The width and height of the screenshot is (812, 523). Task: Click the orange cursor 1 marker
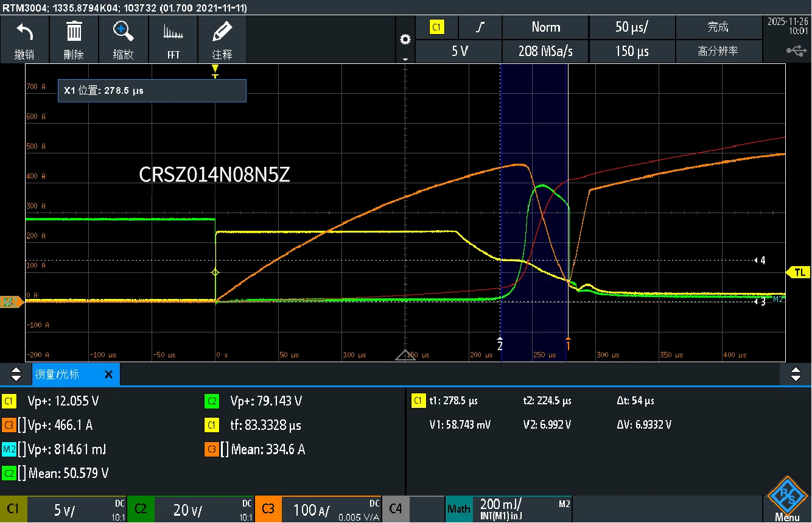tap(568, 344)
